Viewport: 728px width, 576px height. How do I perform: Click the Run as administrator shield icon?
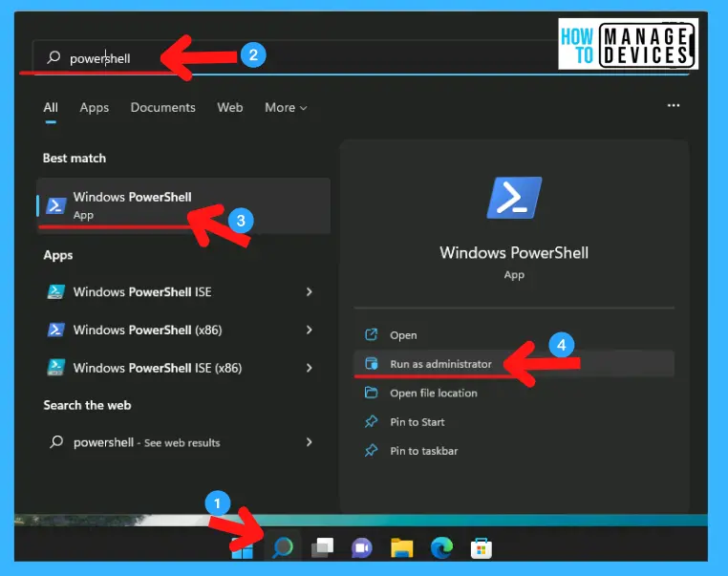pos(371,363)
